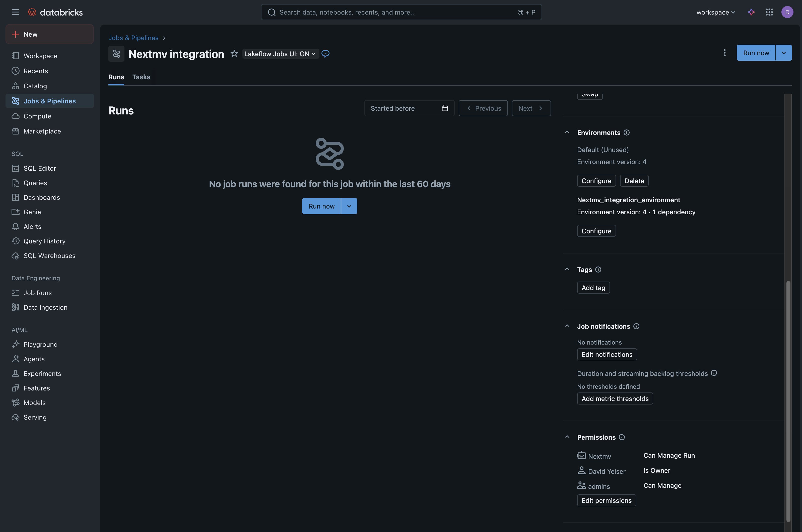
Task: Open the job's three-dot overflow menu
Action: 724,53
